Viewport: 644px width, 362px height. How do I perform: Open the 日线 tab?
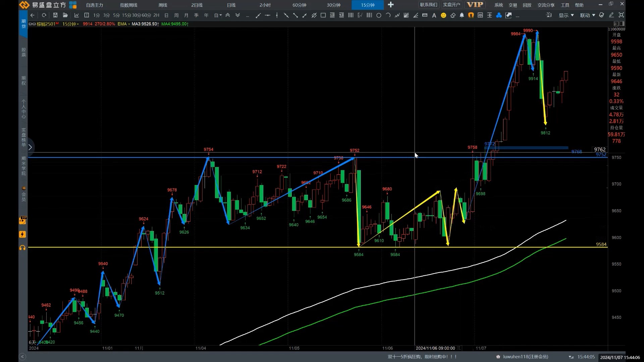coord(231,5)
